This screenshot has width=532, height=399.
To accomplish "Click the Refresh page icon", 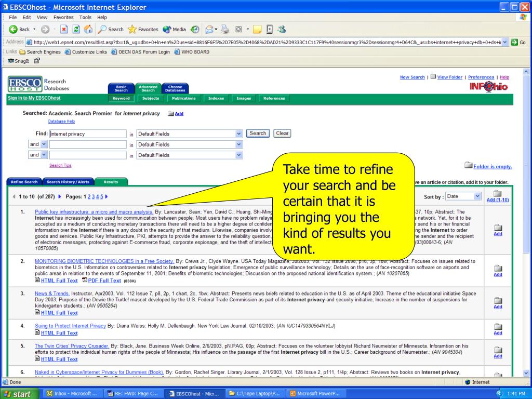I will coord(76,30).
